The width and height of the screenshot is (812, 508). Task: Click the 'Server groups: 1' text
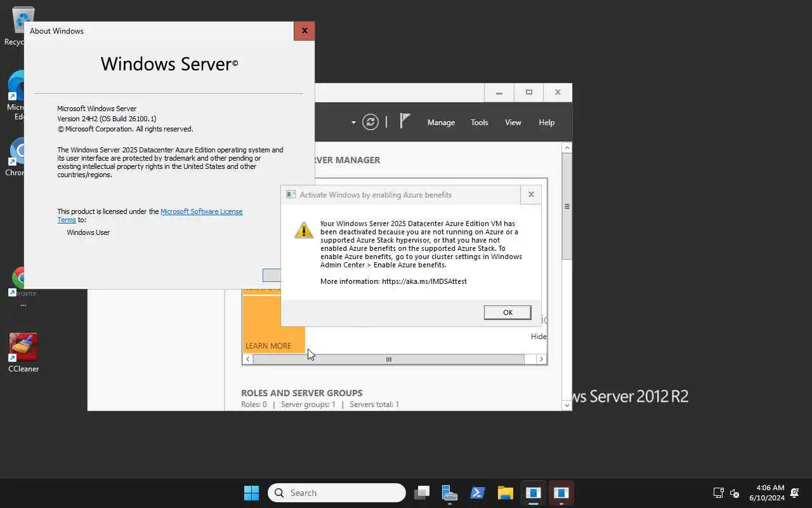(308, 404)
